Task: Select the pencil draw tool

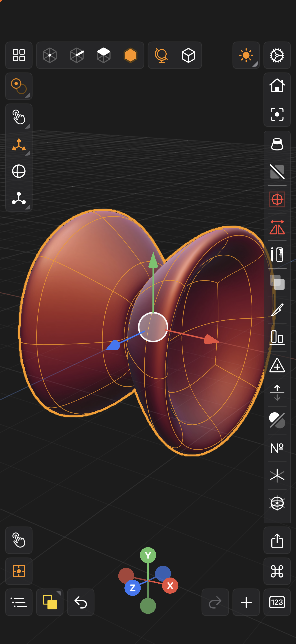Action: point(277,310)
